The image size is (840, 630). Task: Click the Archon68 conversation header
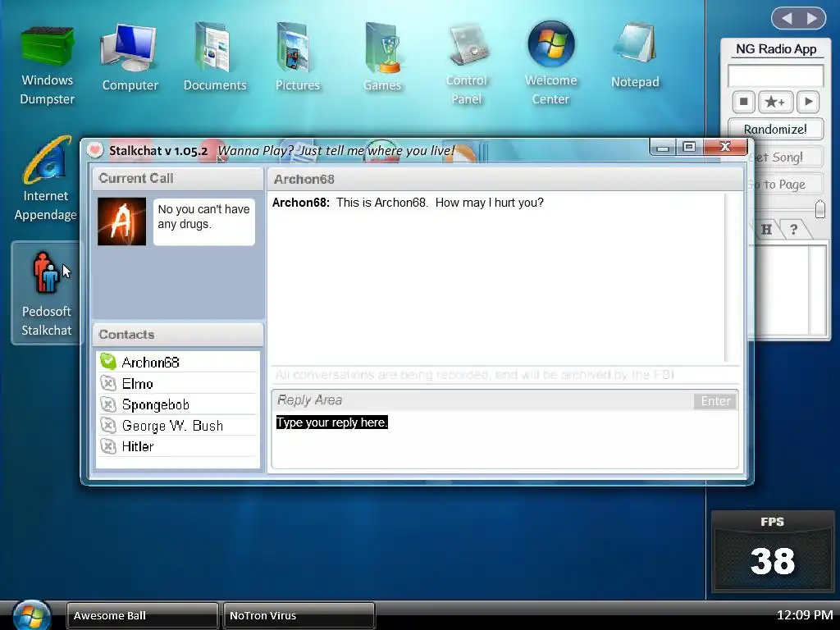tap(504, 179)
